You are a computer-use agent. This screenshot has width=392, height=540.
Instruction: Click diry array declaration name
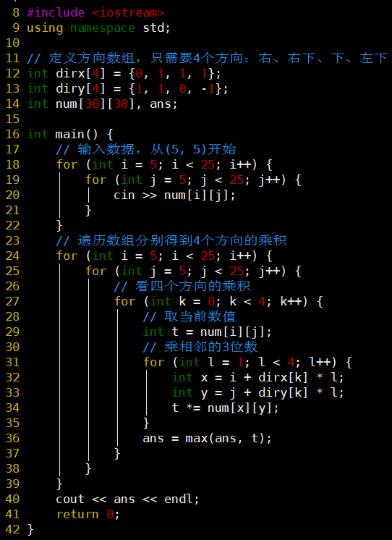70,88
